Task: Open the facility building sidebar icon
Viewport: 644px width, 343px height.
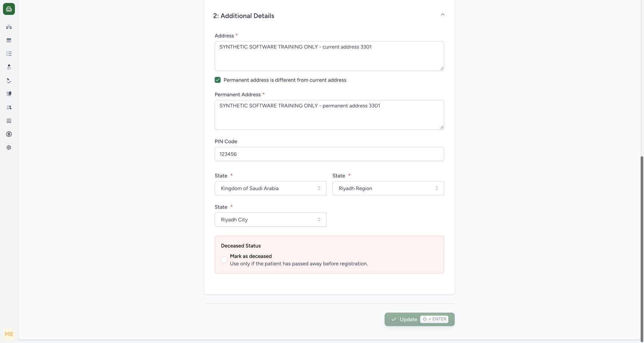Action: [x=9, y=27]
